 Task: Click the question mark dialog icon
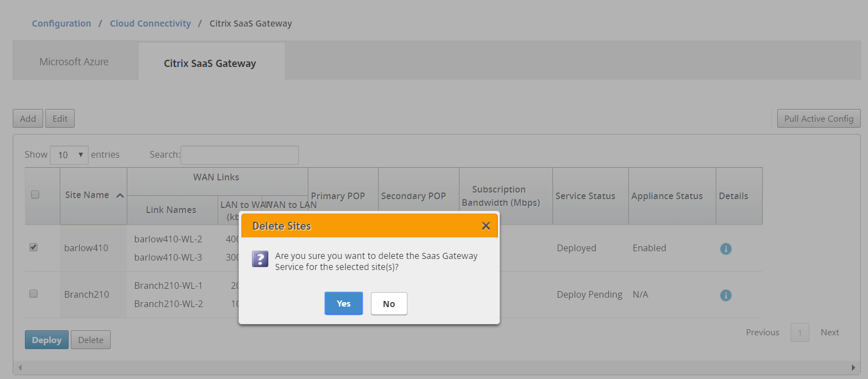click(x=260, y=259)
